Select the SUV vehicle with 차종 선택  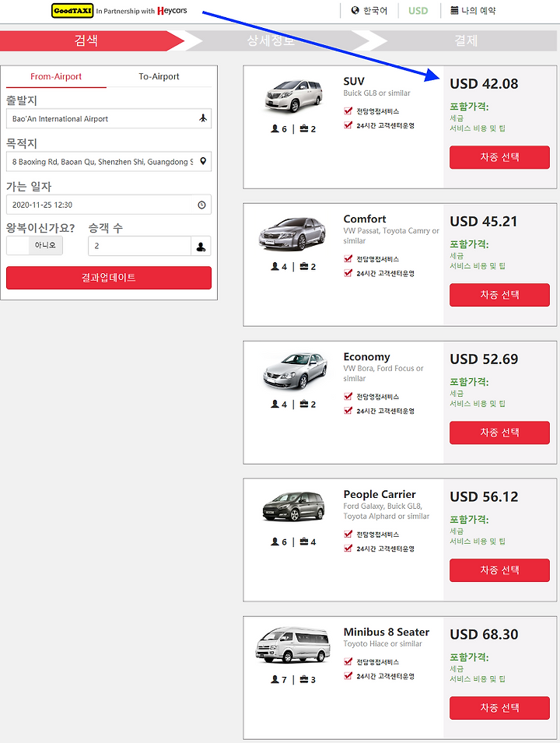click(x=499, y=157)
